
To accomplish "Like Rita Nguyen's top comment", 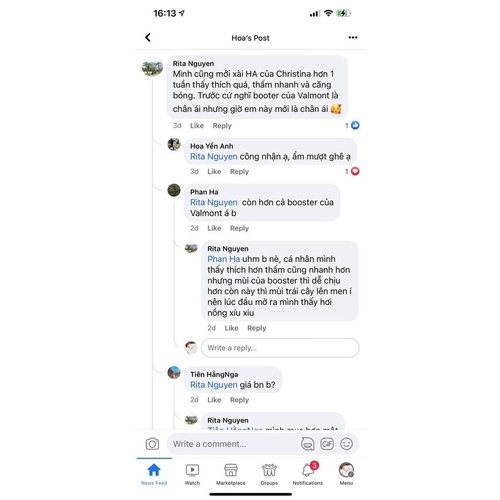I will click(197, 126).
